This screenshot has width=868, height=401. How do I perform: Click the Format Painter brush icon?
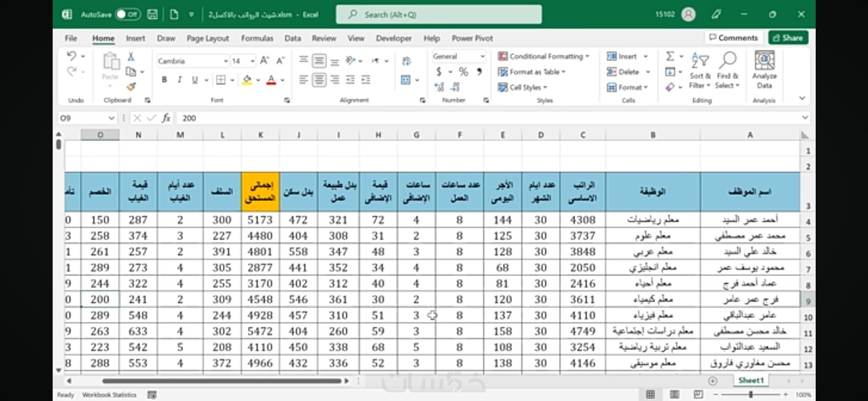131,87
